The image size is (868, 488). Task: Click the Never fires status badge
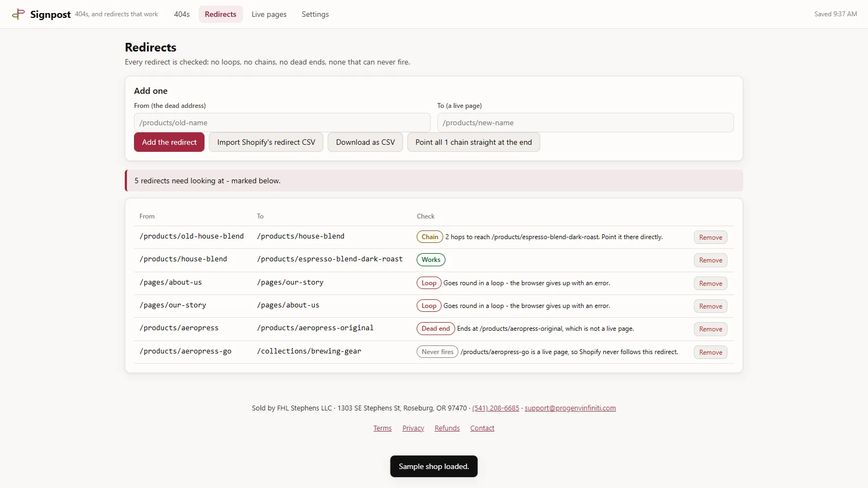437,352
